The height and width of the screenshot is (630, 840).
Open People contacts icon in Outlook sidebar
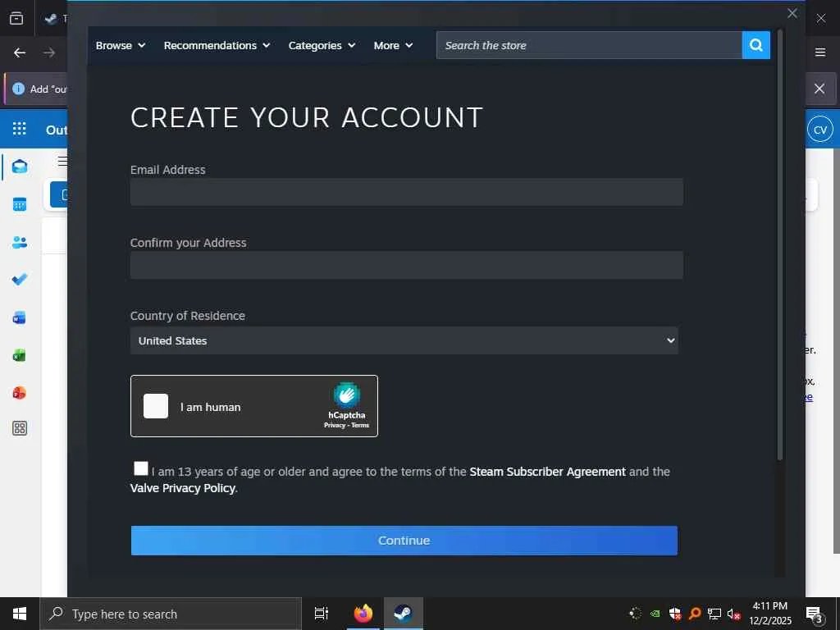[20, 242]
